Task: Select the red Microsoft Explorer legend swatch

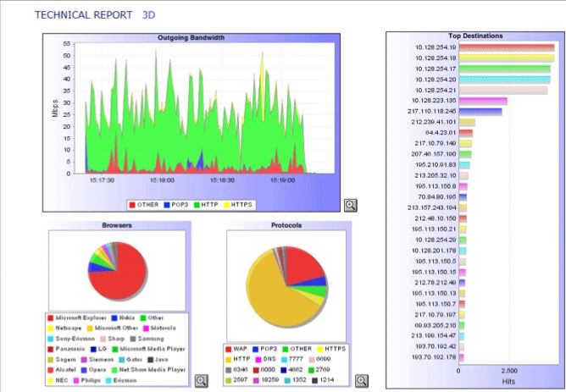Action: 51,318
